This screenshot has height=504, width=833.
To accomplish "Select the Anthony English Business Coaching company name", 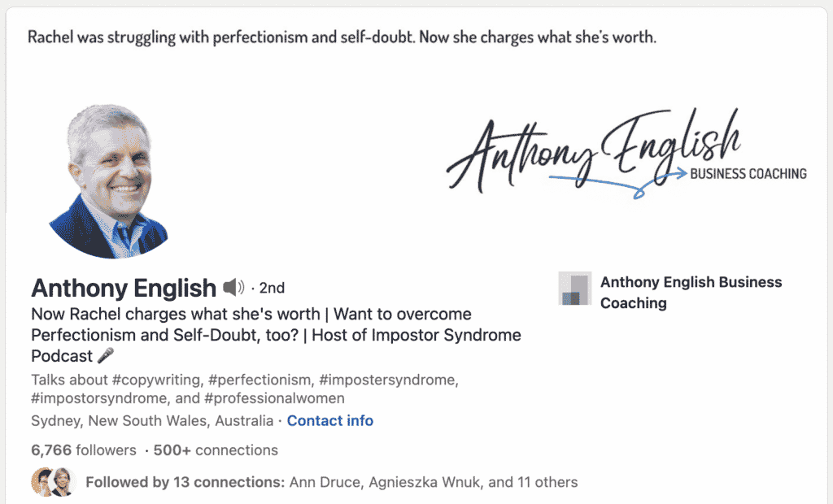I will (691, 291).
